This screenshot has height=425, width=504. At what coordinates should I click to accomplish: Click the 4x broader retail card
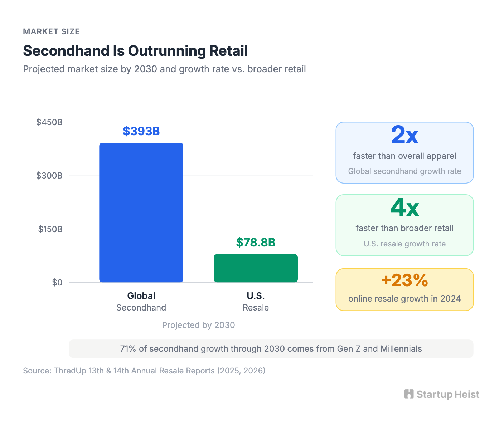pyautogui.click(x=404, y=225)
